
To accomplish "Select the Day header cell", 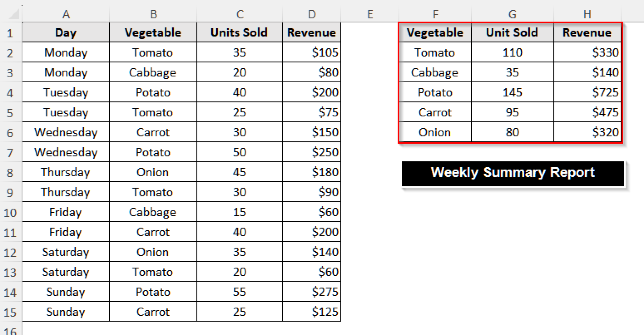I will point(66,32).
